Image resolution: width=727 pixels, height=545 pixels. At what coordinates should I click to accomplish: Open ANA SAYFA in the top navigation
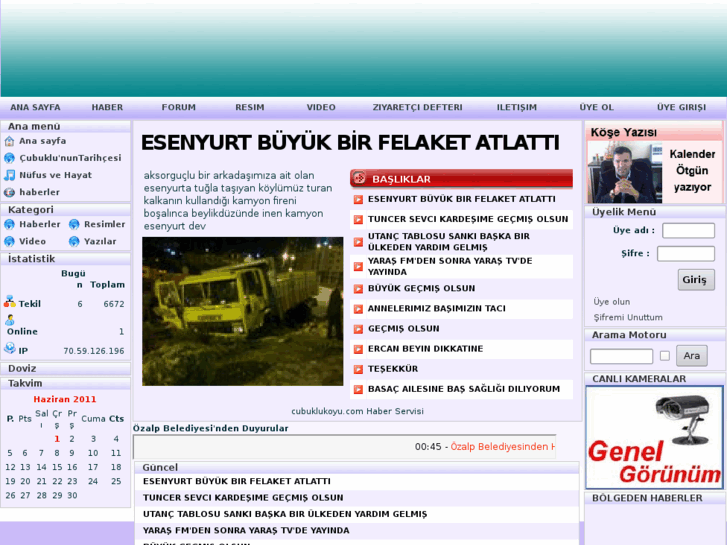click(35, 107)
